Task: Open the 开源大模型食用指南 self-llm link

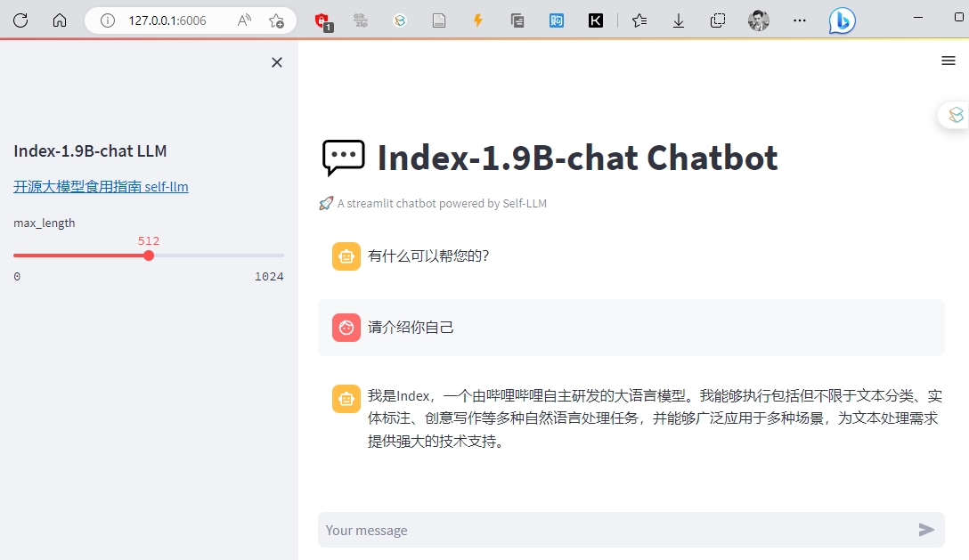Action: [x=101, y=187]
